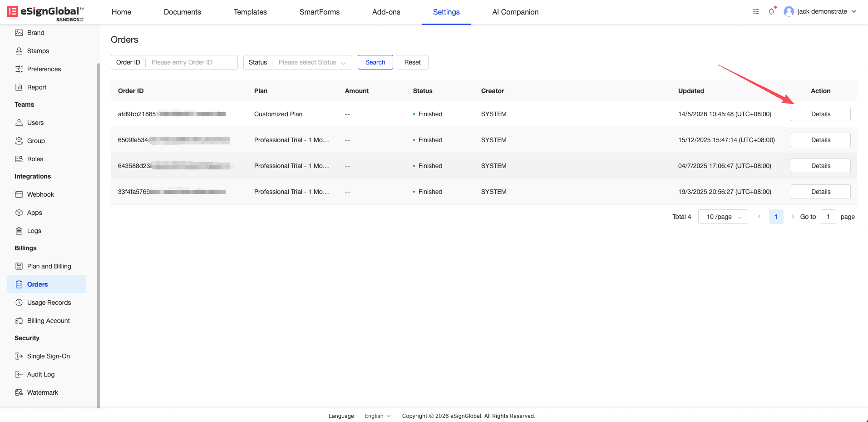This screenshot has width=868, height=422.
Task: Open the SmartForms tab
Action: [320, 12]
